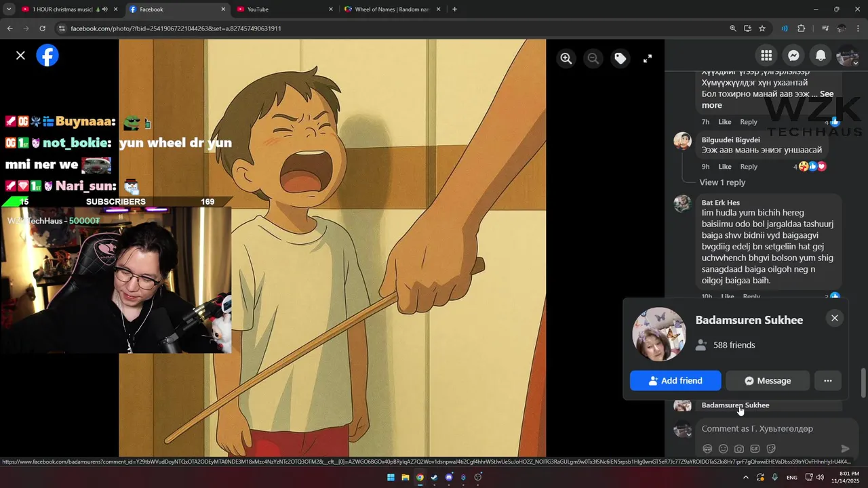This screenshot has height=488, width=868.
Task: Send the comment with the arrow
Action: (x=845, y=449)
